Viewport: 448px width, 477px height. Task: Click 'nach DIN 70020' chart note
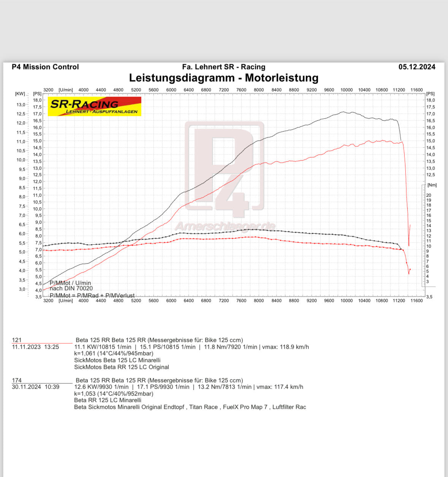[x=71, y=288]
